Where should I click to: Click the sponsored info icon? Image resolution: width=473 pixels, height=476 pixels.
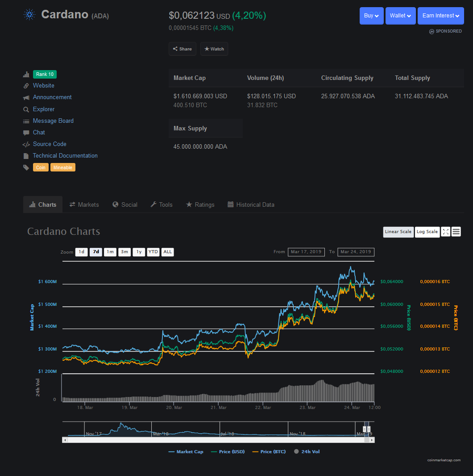point(432,32)
